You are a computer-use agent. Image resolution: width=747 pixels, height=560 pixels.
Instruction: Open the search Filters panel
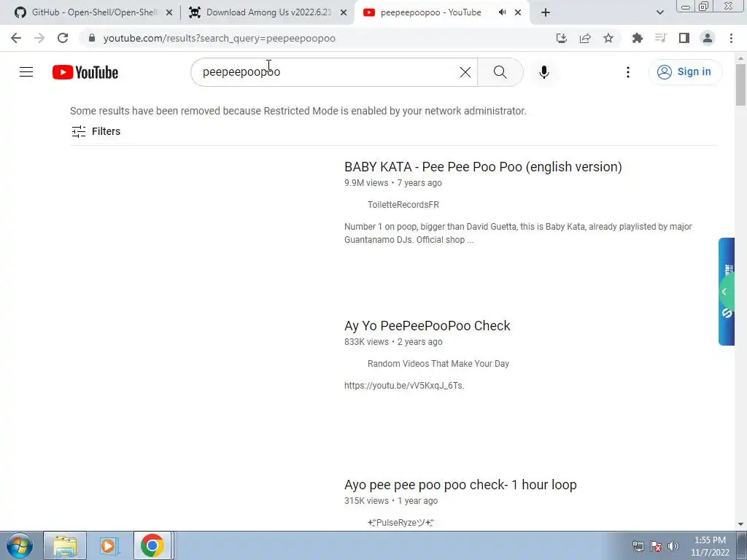click(x=96, y=131)
